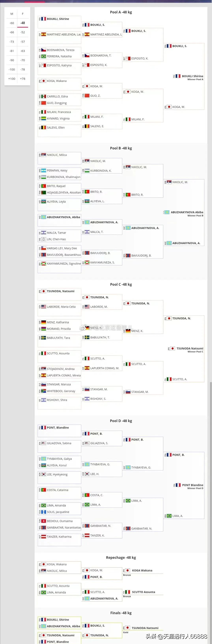Click the Tunisia flag beside BEDIOUI, Oumaima

[44, 521]
